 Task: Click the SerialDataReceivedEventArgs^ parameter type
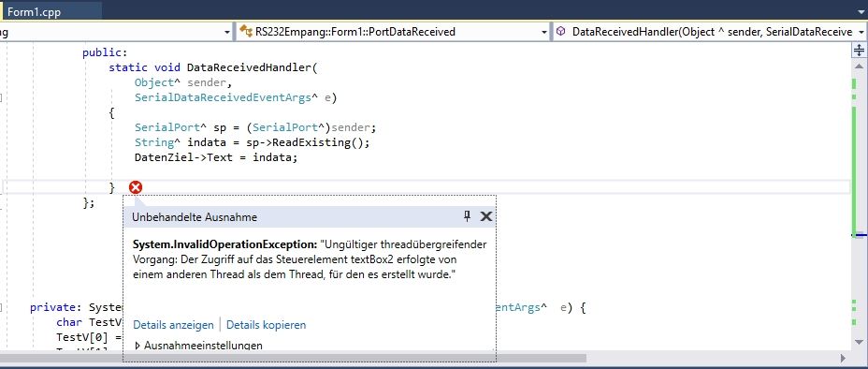pos(226,97)
